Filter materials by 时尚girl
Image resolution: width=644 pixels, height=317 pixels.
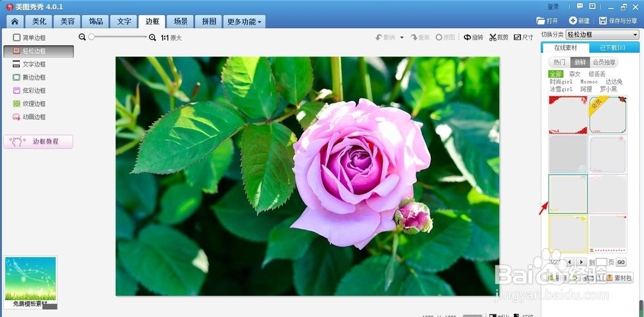pos(561,82)
